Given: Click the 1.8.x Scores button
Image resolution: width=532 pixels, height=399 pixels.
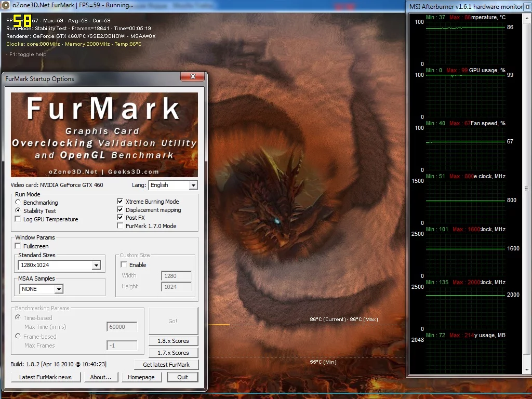Looking at the screenshot, I should coord(173,341).
